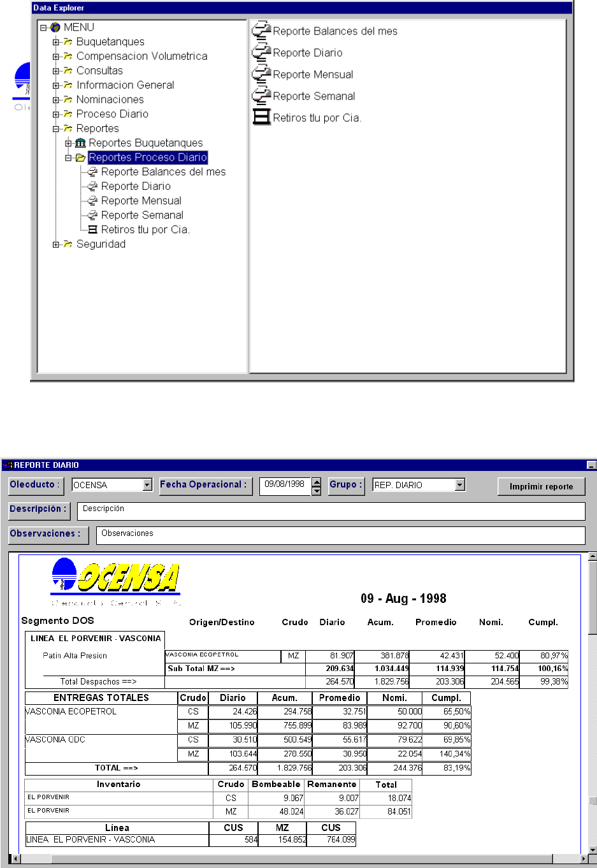This screenshot has height=868, width=597.
Task: Click the Consultas folder icon
Action: [68, 71]
